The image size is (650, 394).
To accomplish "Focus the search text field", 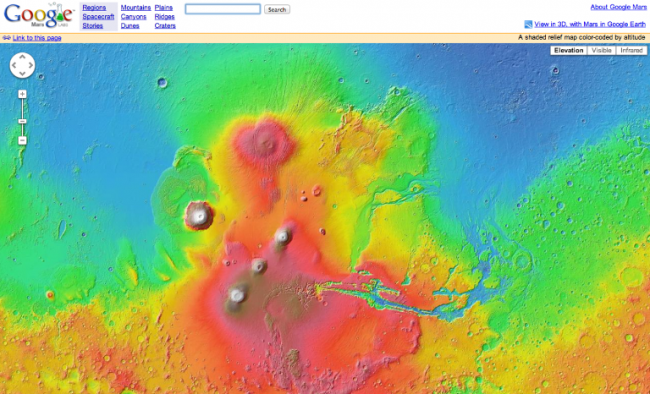I will [x=223, y=9].
